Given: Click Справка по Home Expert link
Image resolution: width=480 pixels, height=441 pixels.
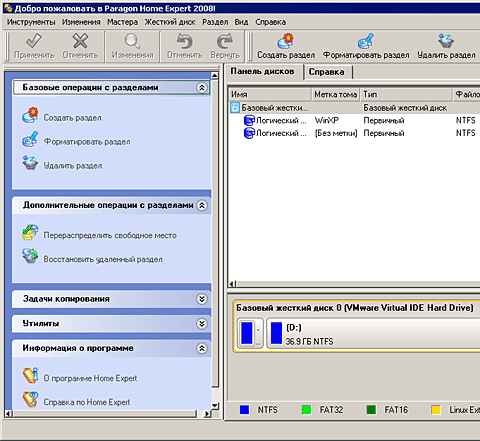Looking at the screenshot, I should (87, 402).
